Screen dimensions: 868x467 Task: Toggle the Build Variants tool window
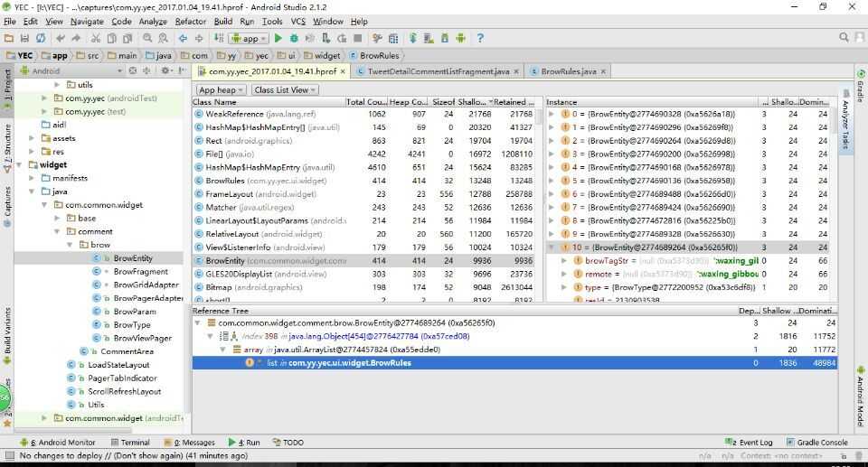7,335
